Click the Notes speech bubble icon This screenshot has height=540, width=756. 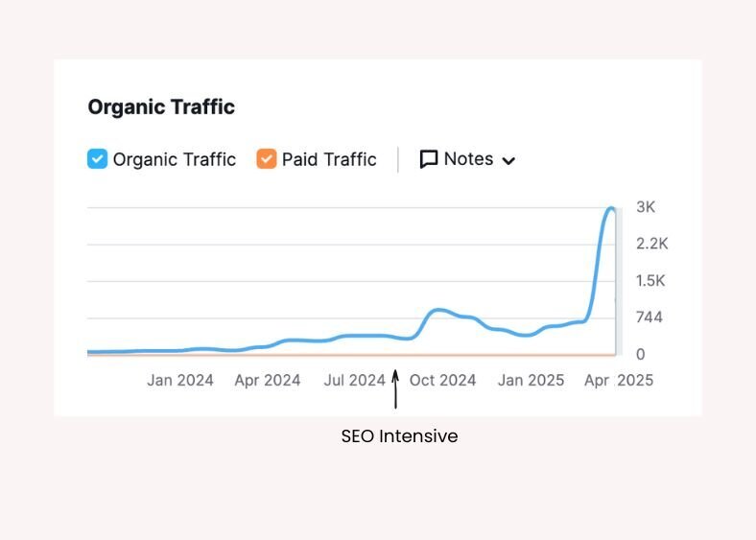pyautogui.click(x=429, y=159)
